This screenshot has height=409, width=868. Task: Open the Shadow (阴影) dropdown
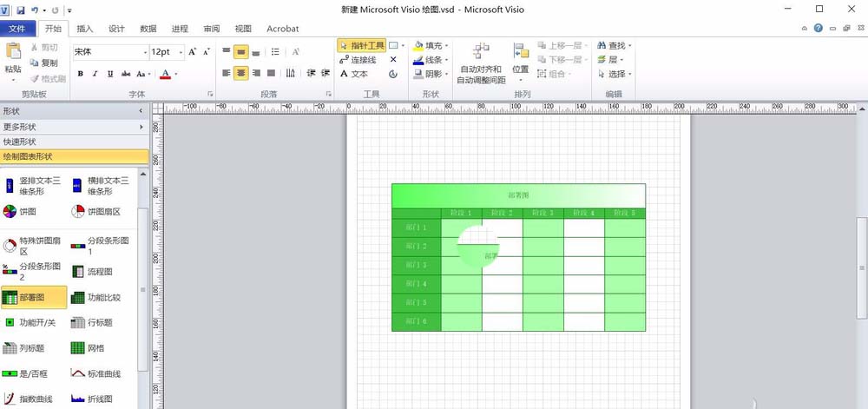tap(431, 74)
